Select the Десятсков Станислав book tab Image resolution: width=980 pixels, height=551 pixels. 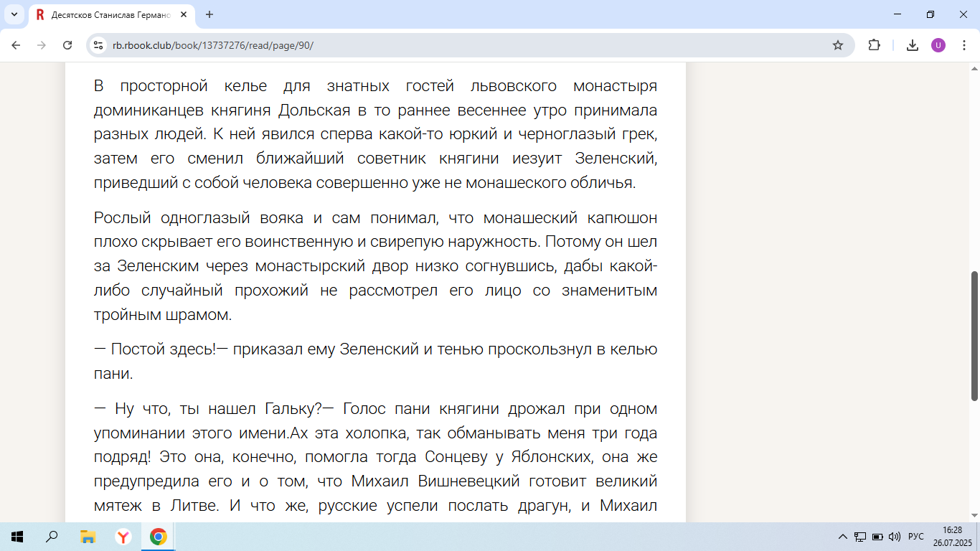click(108, 14)
